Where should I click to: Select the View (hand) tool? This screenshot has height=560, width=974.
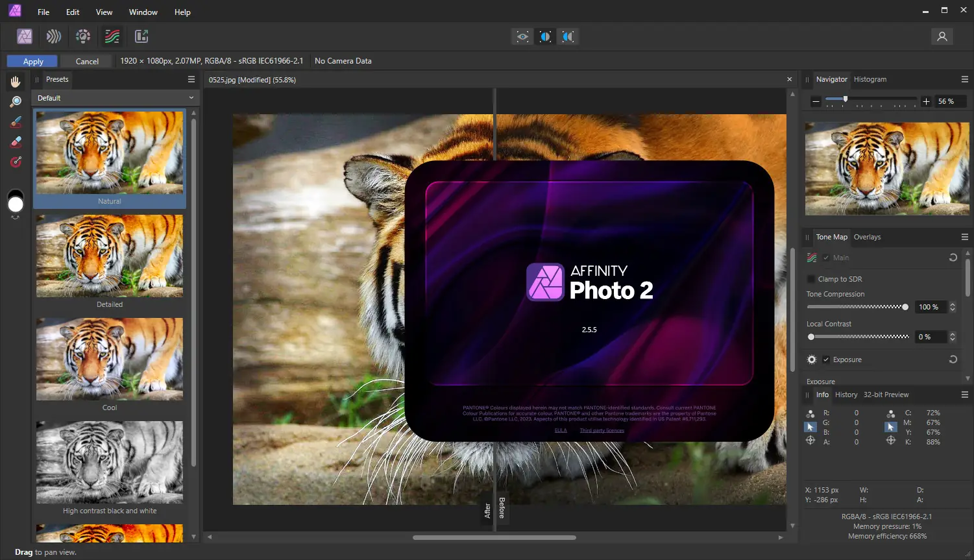tap(16, 82)
